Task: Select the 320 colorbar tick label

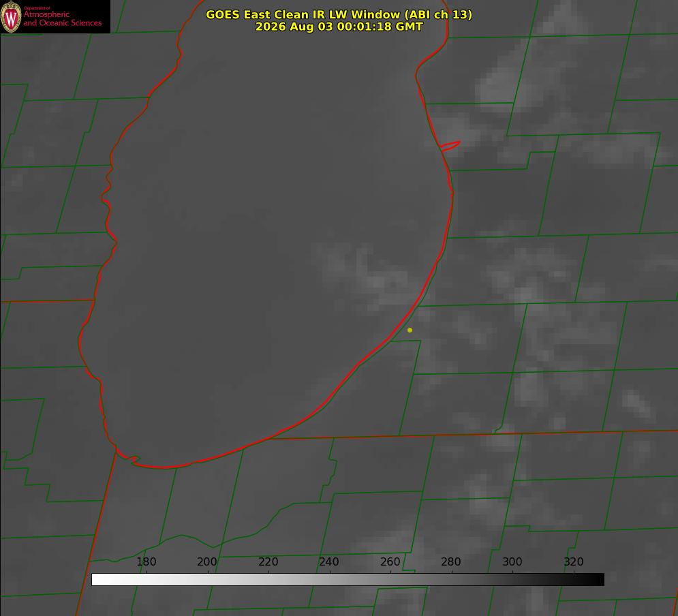Action: click(574, 561)
